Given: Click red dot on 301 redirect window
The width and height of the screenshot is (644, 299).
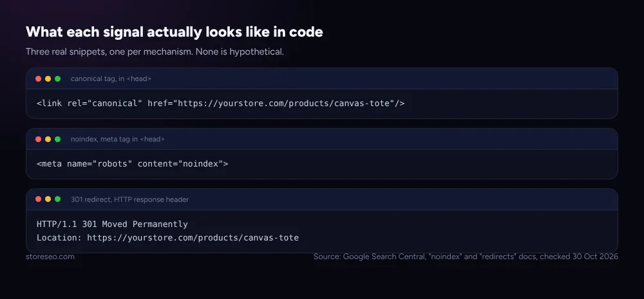Looking at the screenshot, I should tap(38, 199).
